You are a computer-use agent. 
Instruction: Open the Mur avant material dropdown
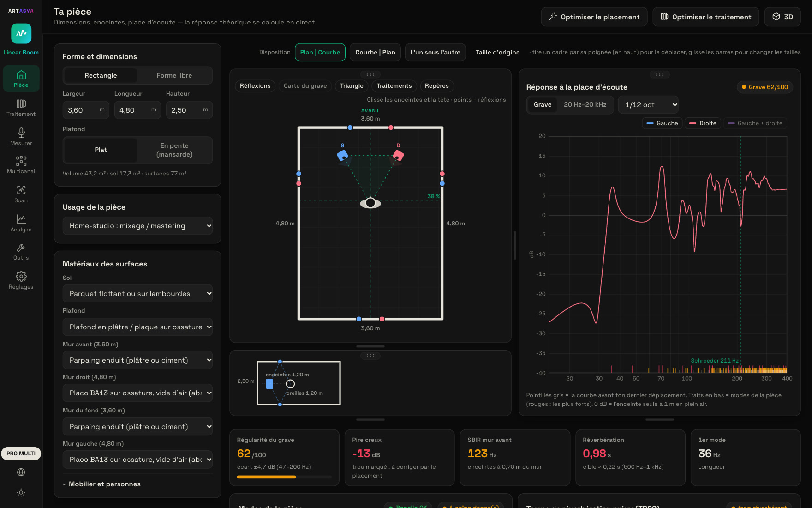137,360
